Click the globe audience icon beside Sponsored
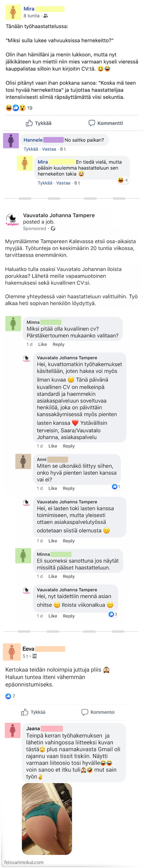The image size is (145, 868). 53,228
